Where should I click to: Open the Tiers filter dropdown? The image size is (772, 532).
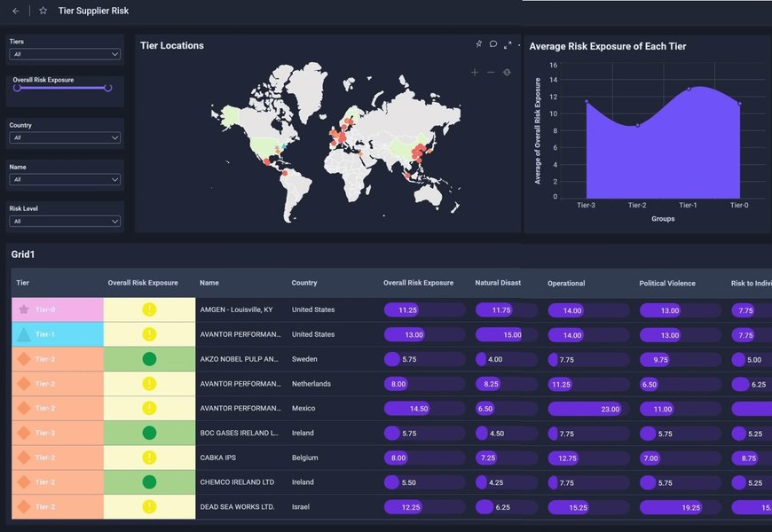64,54
